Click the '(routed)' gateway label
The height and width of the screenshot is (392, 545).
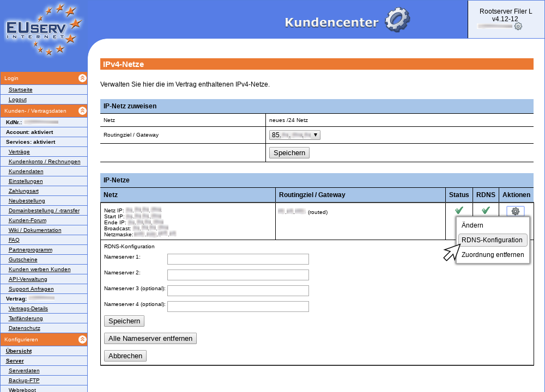click(x=318, y=212)
